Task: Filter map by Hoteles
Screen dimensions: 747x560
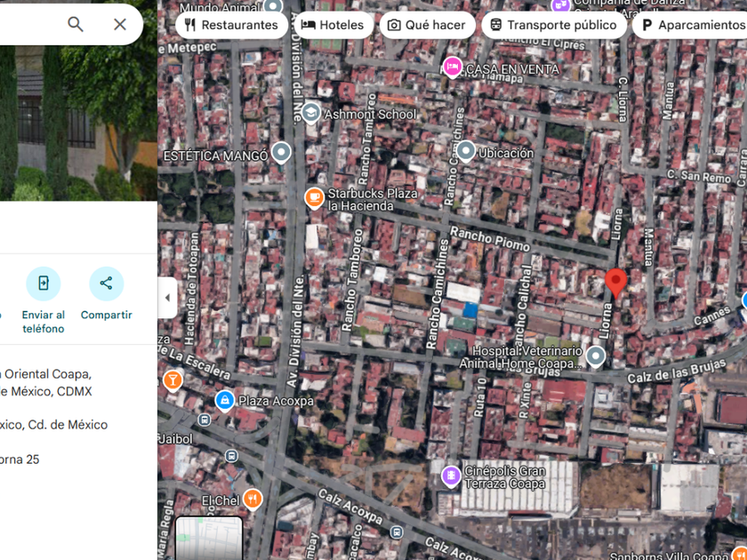Action: pyautogui.click(x=333, y=25)
